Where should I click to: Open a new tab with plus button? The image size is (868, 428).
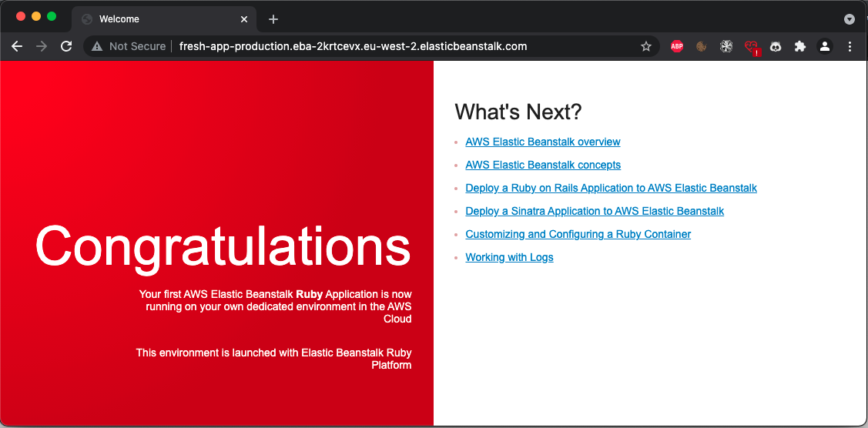coord(273,19)
